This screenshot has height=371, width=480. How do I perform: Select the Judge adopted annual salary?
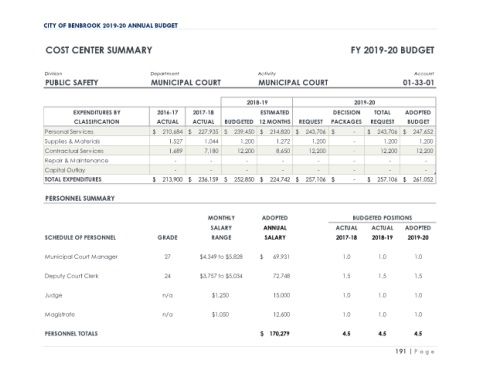pos(281,295)
